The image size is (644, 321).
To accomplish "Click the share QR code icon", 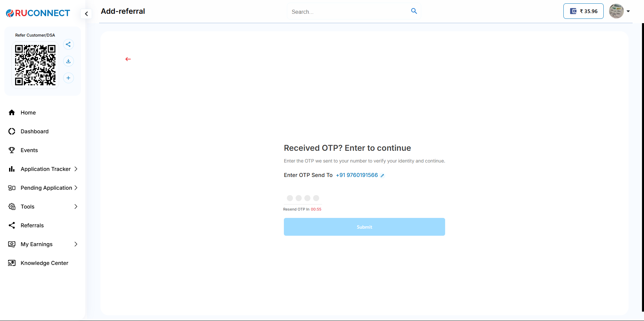I will pyautogui.click(x=68, y=44).
